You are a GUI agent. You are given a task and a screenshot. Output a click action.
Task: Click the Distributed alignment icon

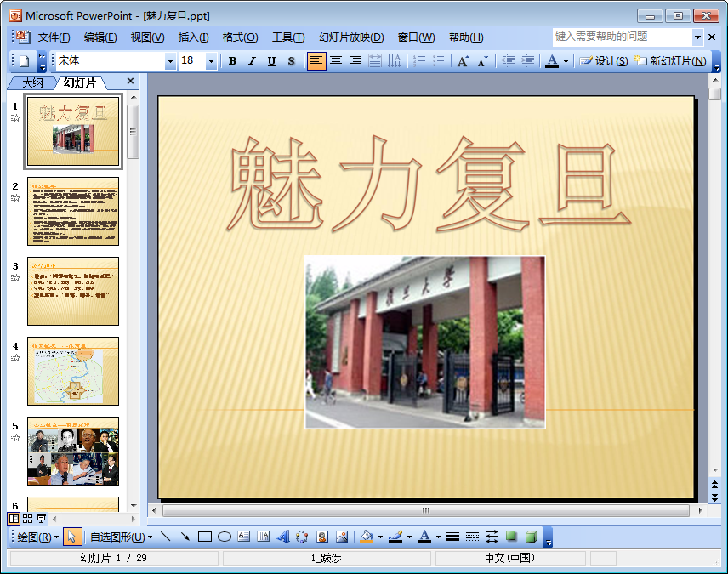(375, 61)
